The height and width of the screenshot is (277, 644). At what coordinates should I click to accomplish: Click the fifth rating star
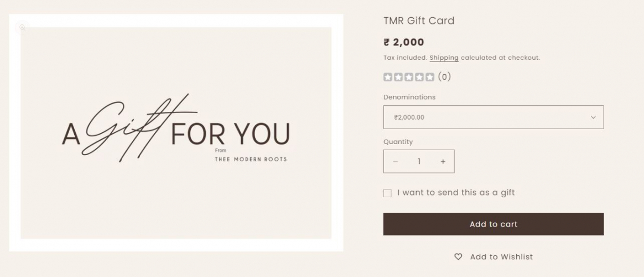point(430,77)
